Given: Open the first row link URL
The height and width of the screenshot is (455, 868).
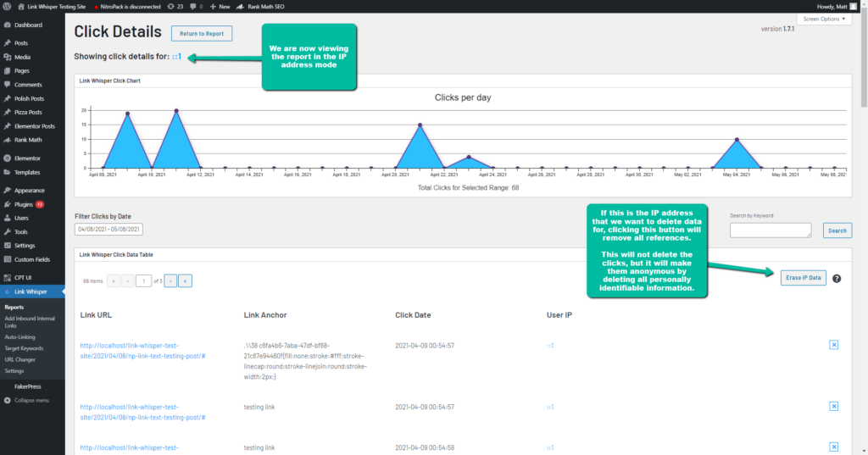Looking at the screenshot, I should (142, 351).
